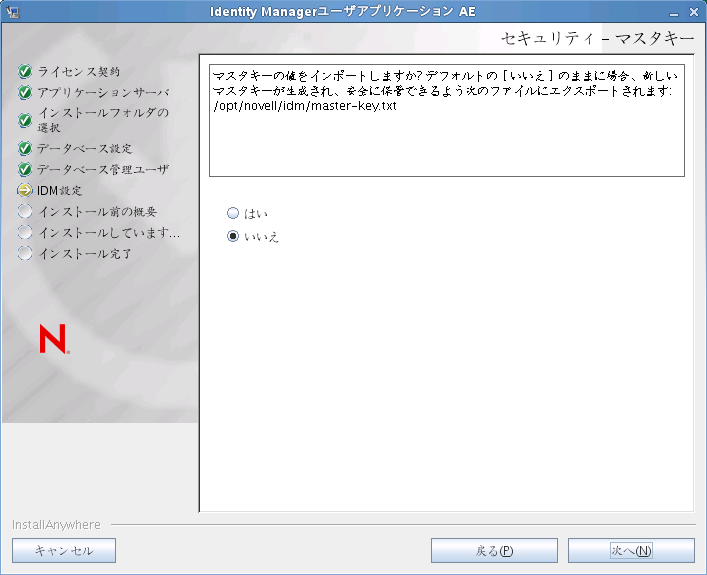Click the green check beside アプリケーションサーバ
This screenshot has width=707, height=575.
pyautogui.click(x=25, y=92)
